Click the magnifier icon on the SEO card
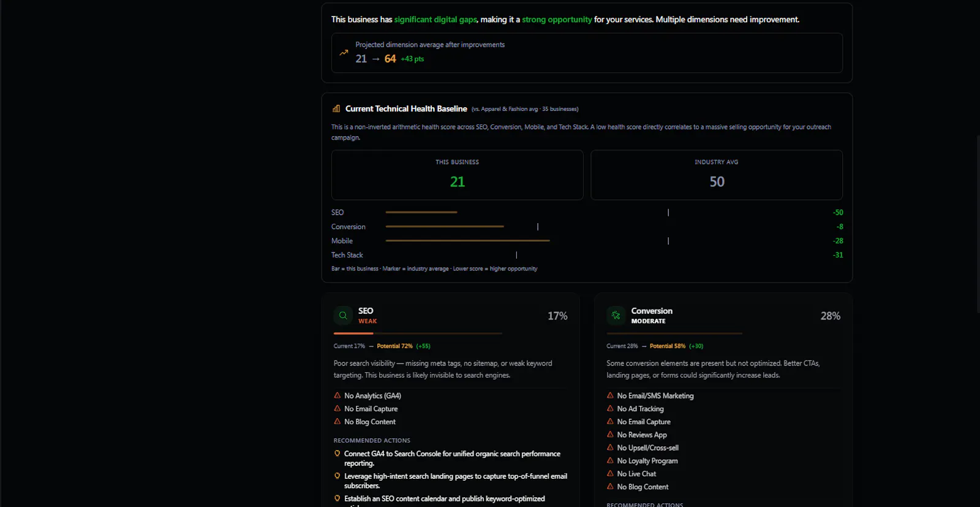Viewport: 980px width, 507px height. (x=343, y=316)
